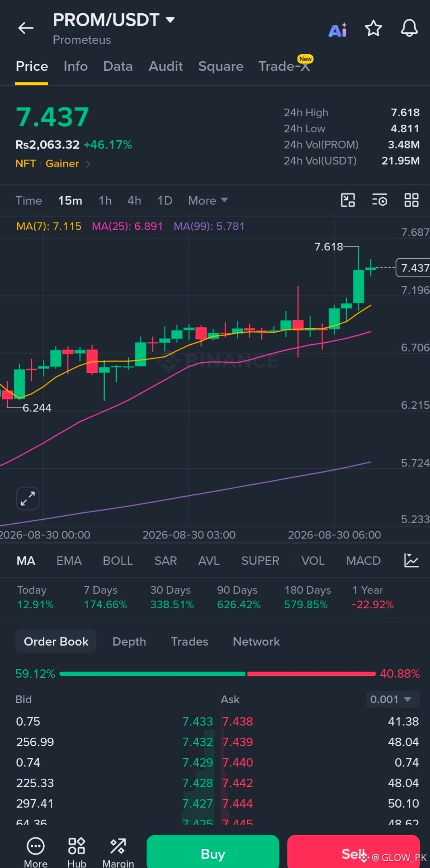Screen dimensions: 430x868
Task: Click the red ask ratio bar
Action: pyautogui.click(x=311, y=673)
